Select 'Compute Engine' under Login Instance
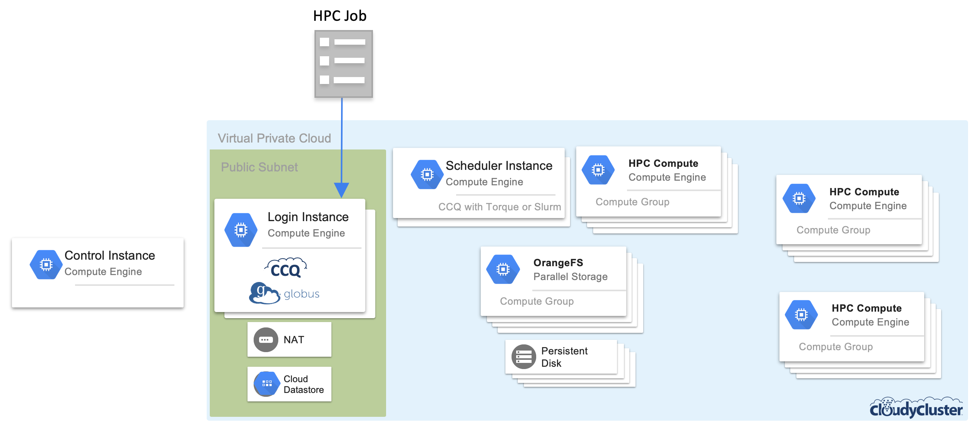This screenshot has height=433, width=980. point(306,233)
